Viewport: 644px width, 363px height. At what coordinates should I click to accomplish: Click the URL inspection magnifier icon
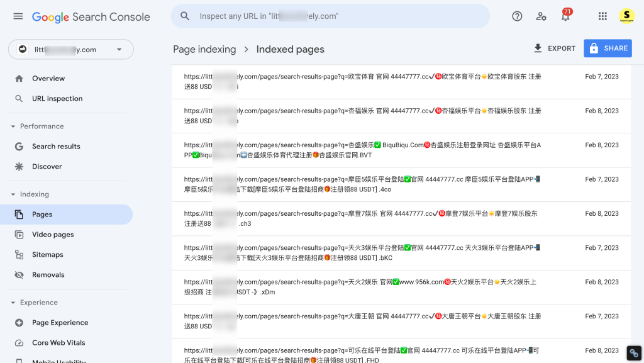click(19, 99)
